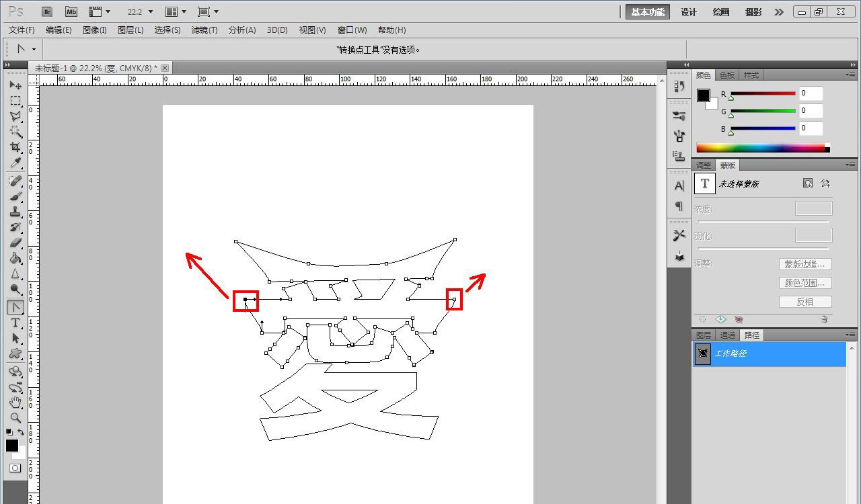Open the 文件(F) menu
The height and width of the screenshot is (504, 861).
[22, 30]
